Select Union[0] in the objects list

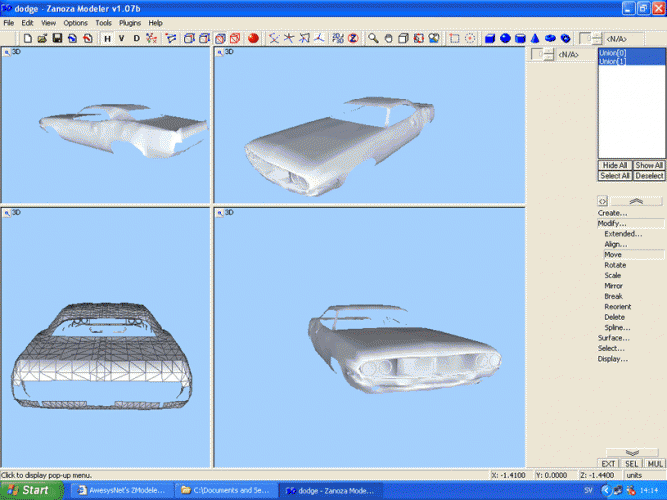click(613, 53)
